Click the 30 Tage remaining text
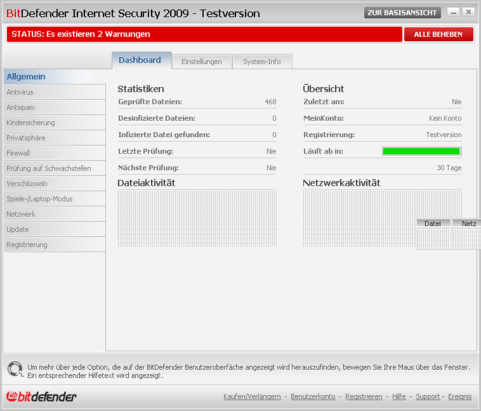 [449, 168]
